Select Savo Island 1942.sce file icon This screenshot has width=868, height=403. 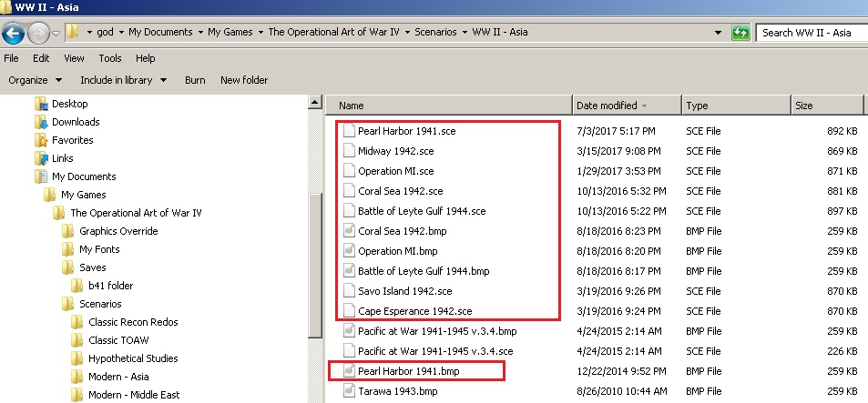[349, 291]
